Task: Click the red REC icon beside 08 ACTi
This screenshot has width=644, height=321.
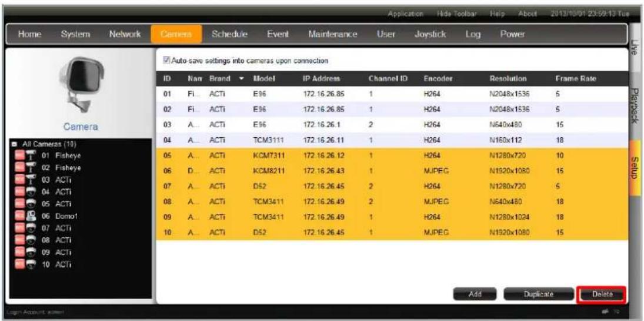Action: point(19,240)
